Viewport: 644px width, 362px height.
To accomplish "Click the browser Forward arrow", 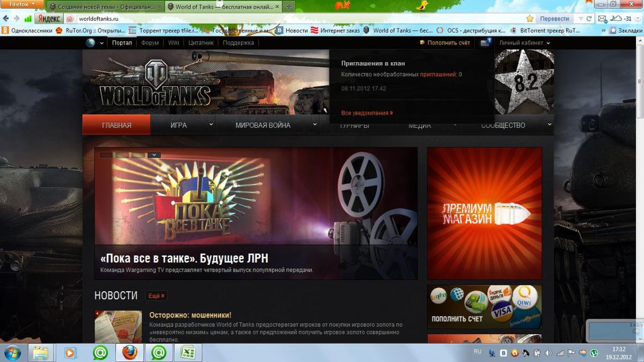I will click(17, 19).
